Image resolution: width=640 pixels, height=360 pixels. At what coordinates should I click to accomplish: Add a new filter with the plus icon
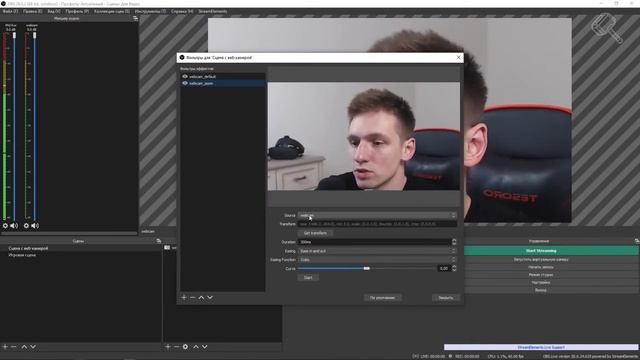[x=184, y=298]
